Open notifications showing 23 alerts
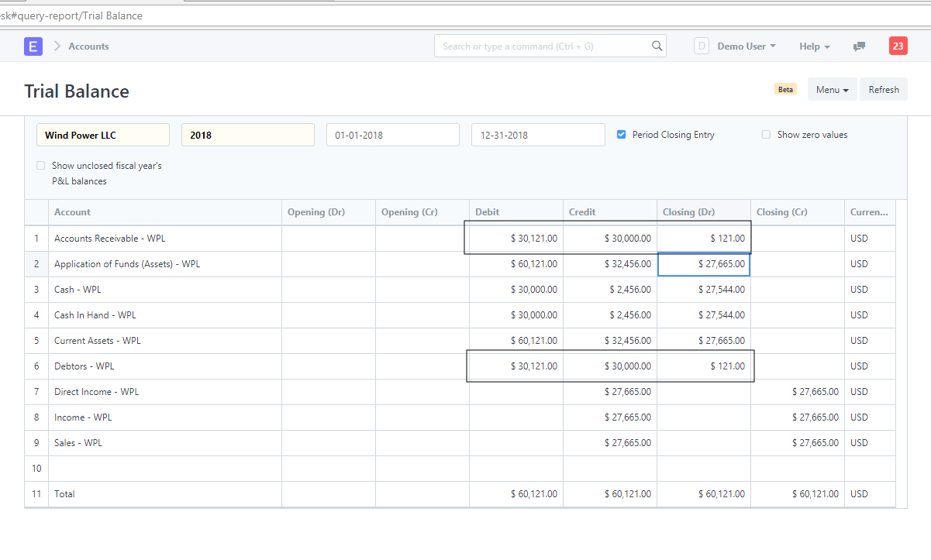The width and height of the screenshot is (931, 560). tap(898, 46)
